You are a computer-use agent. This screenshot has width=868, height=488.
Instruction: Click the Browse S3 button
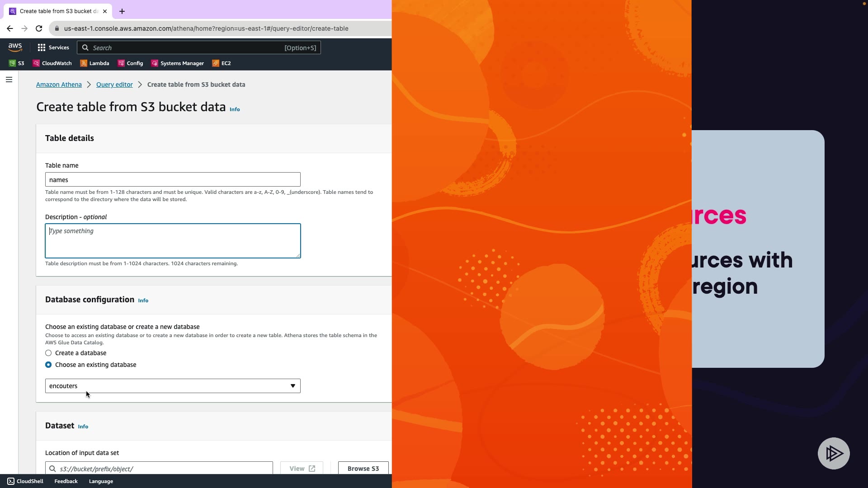(x=363, y=468)
